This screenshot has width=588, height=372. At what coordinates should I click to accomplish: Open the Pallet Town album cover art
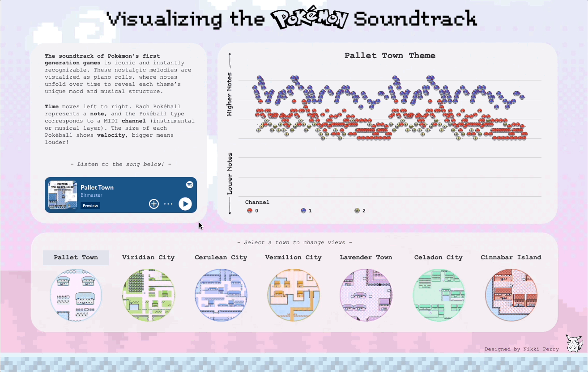(63, 194)
